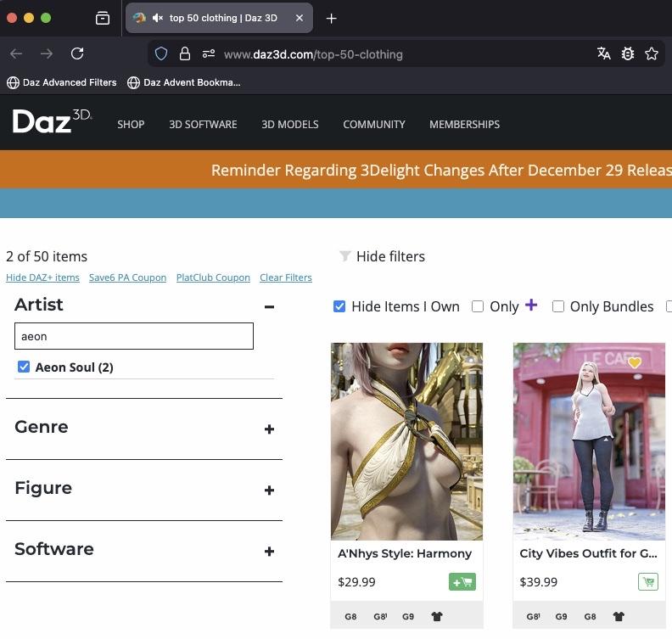Collapse the Artist filter section

pos(269,306)
